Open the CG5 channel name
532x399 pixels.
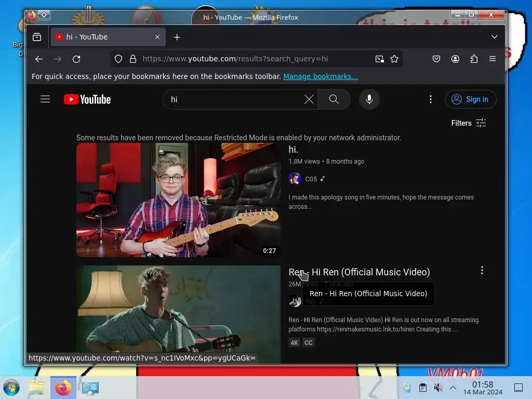[311, 179]
